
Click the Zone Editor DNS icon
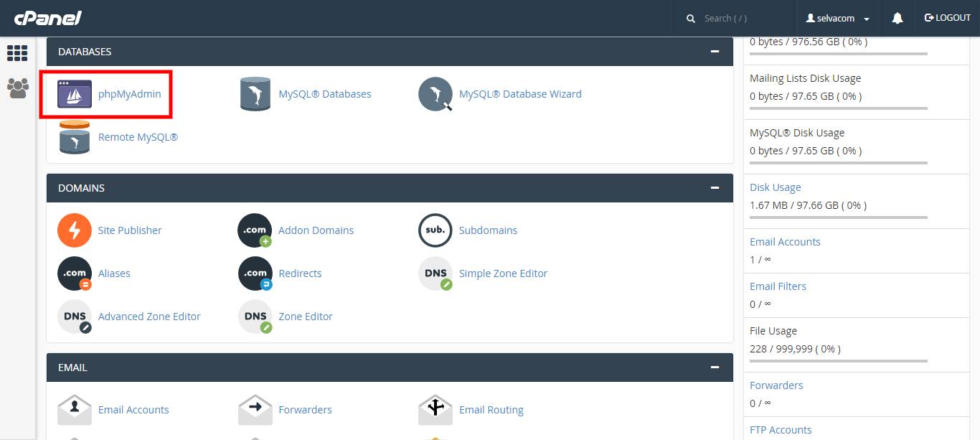[255, 317]
